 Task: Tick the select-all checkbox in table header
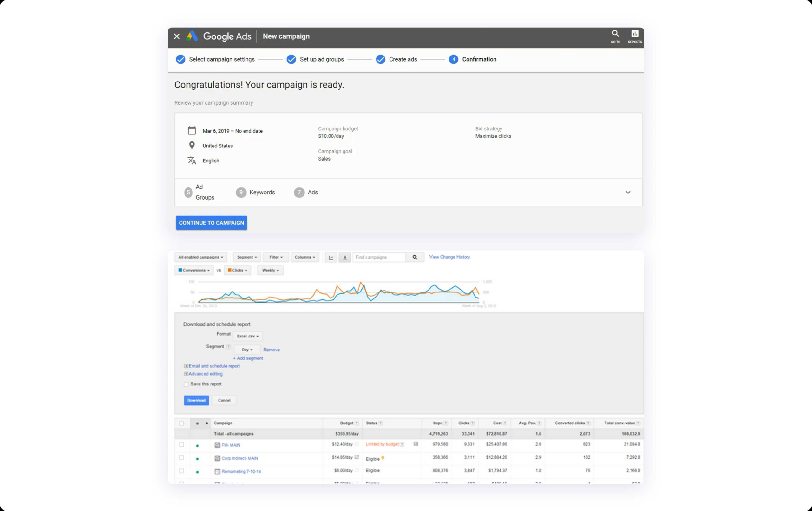point(181,423)
